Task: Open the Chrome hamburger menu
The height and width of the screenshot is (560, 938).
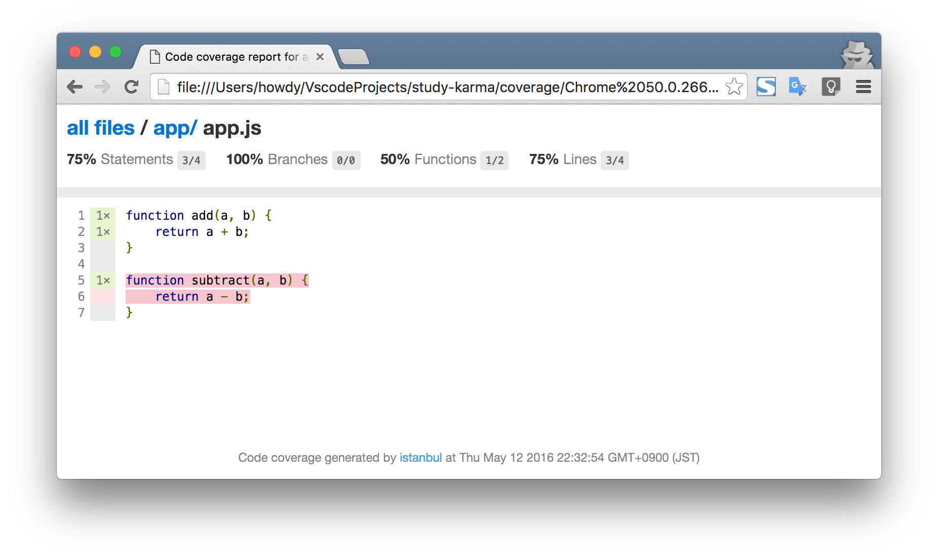Action: (863, 87)
